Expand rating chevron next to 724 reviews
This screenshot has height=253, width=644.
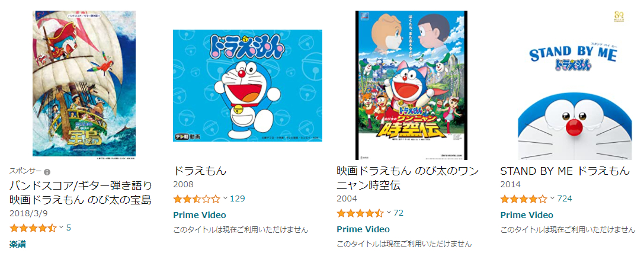[552, 199]
